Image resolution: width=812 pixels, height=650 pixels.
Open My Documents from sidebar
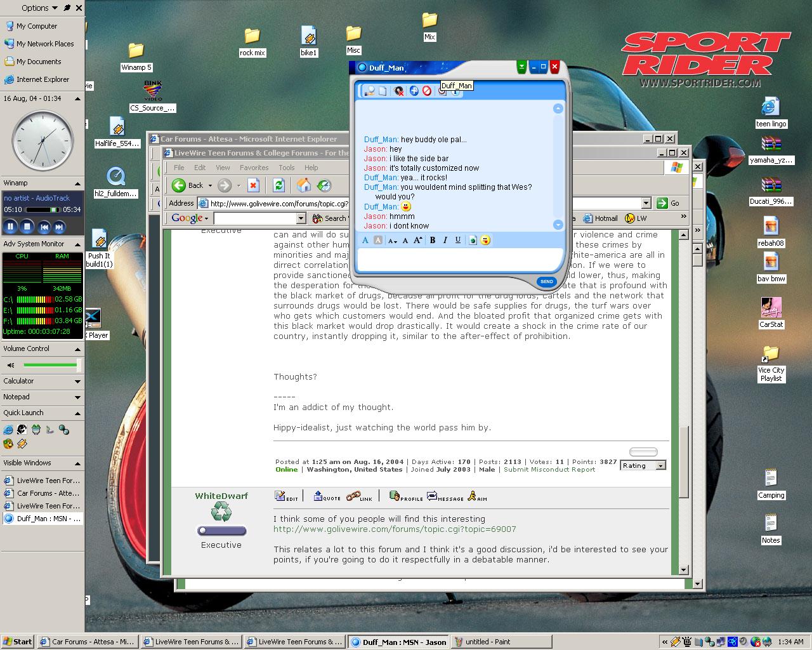point(33,62)
